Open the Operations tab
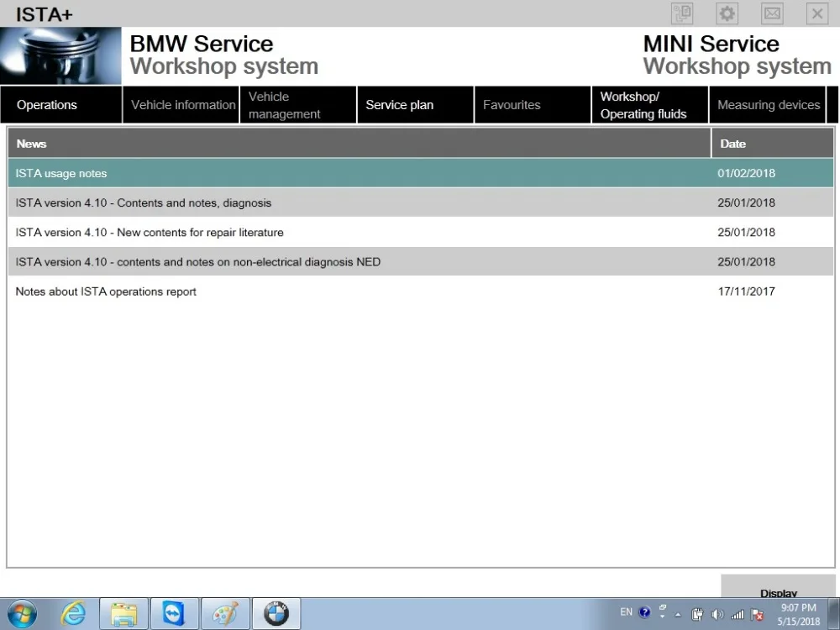The height and width of the screenshot is (630, 840). [x=61, y=105]
